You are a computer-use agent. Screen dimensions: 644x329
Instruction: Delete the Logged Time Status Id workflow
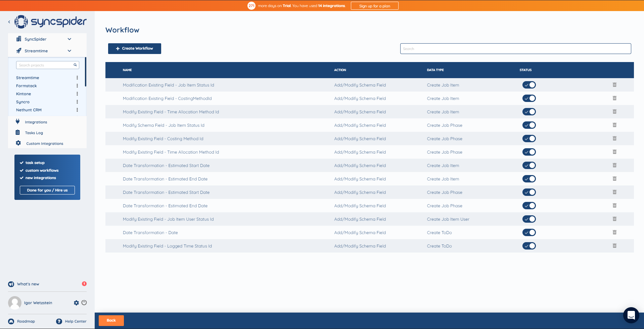coord(614,246)
